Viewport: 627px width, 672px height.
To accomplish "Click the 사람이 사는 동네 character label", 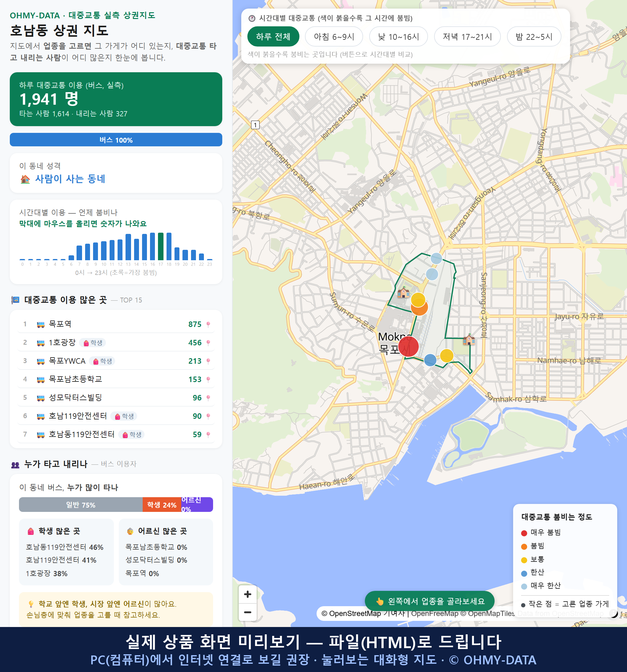I will pyautogui.click(x=70, y=179).
